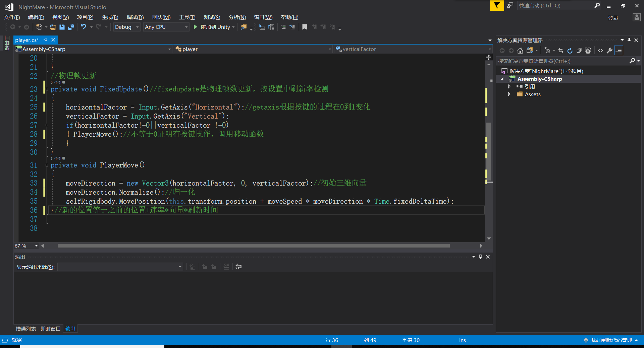Click the Save All icon in the toolbar
Image resolution: width=644 pixels, height=348 pixels.
click(71, 27)
